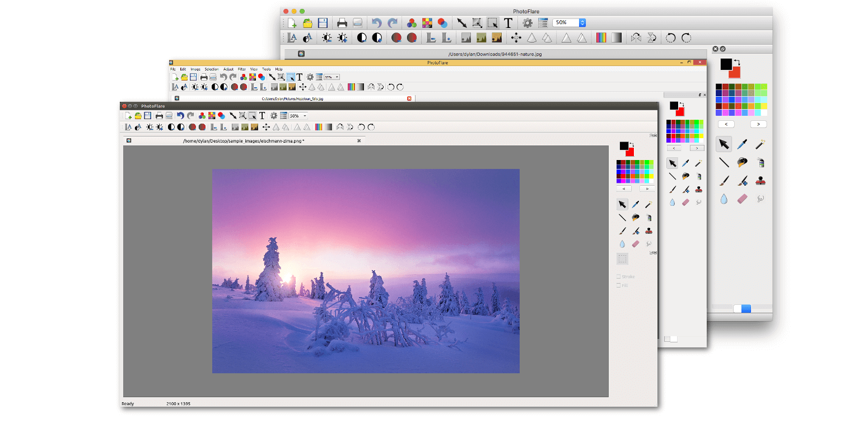Open settings gear in macOS window toolbar

click(527, 23)
